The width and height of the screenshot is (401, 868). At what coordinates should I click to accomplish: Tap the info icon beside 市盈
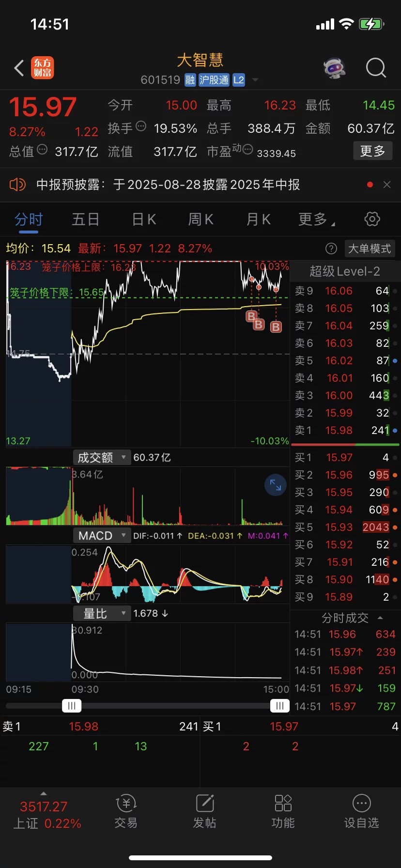247,150
